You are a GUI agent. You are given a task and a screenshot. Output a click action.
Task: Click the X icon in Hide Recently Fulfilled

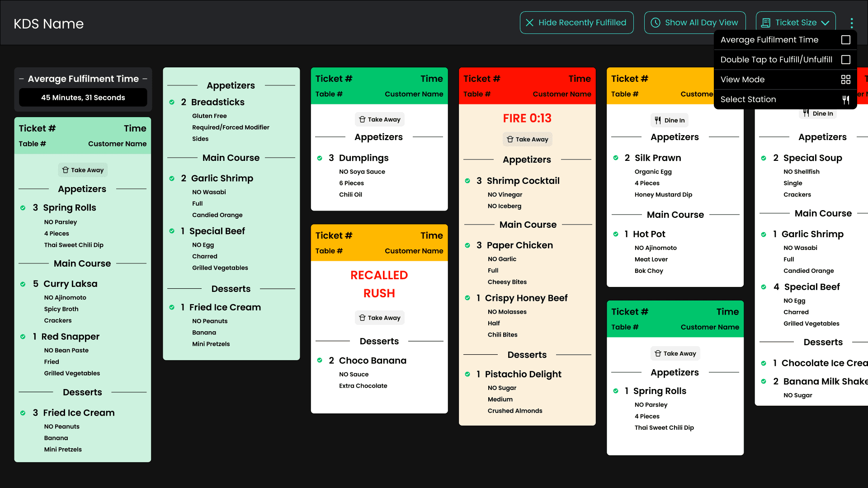pos(530,23)
